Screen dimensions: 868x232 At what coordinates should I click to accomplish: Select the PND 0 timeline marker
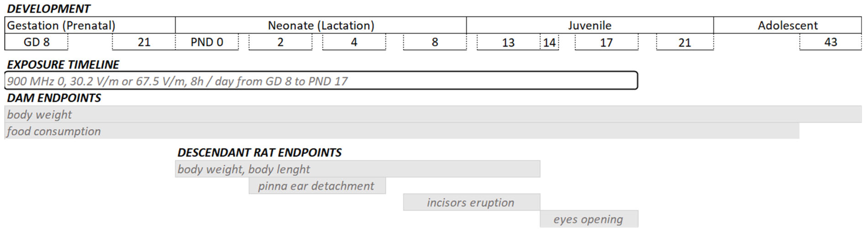[207, 42]
